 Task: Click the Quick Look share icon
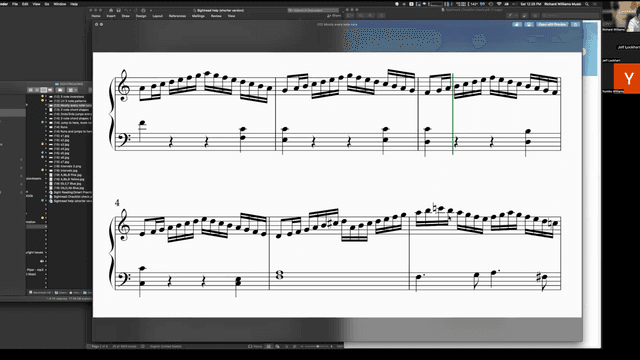click(x=576, y=24)
